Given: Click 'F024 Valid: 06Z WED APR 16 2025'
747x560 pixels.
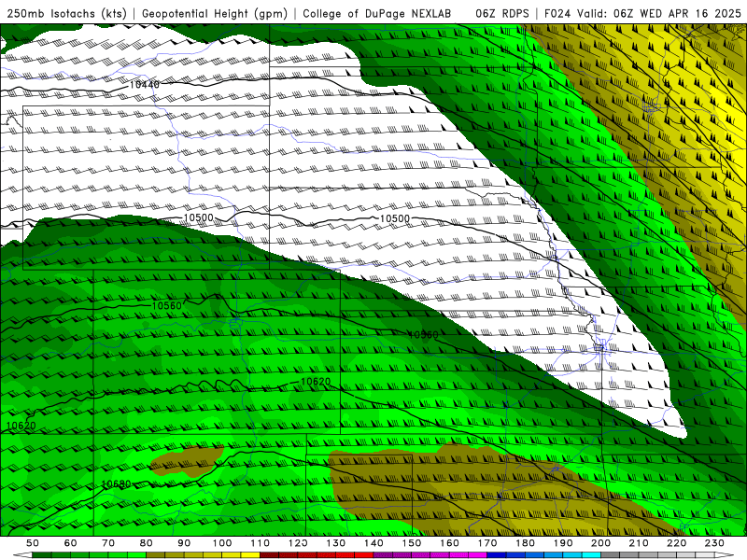Looking at the screenshot, I should [642, 14].
